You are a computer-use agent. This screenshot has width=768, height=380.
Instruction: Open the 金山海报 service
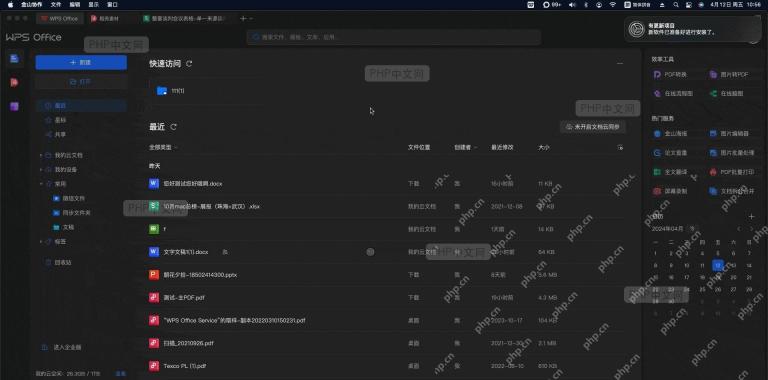tap(671, 133)
